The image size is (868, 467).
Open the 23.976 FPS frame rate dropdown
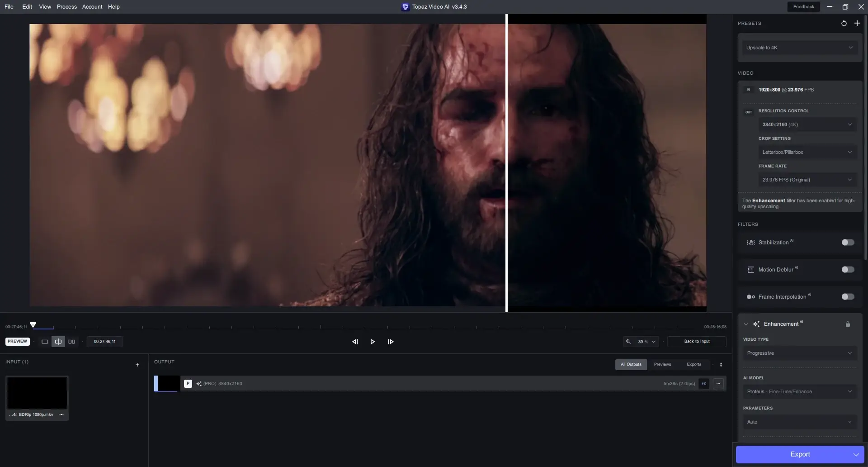tap(807, 180)
